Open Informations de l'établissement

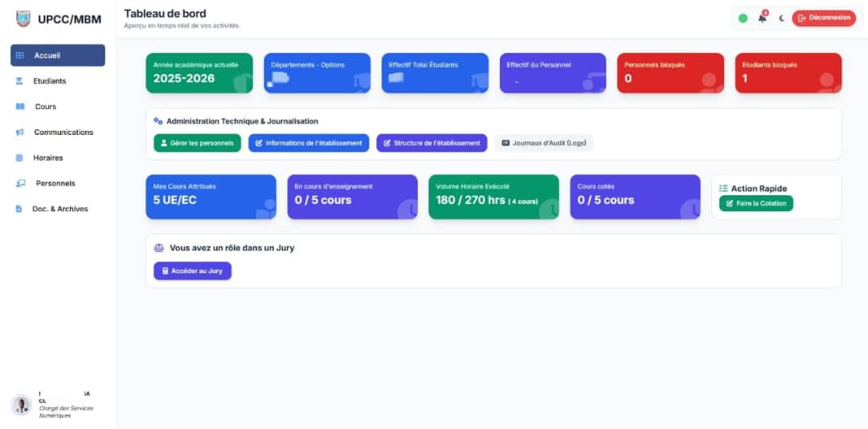point(309,143)
